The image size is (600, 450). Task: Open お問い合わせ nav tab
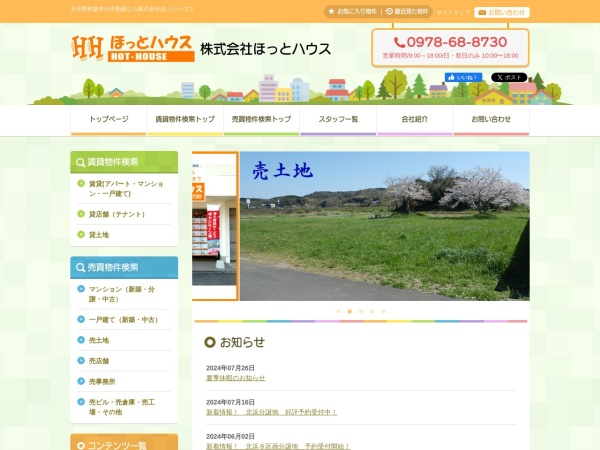pyautogui.click(x=491, y=120)
